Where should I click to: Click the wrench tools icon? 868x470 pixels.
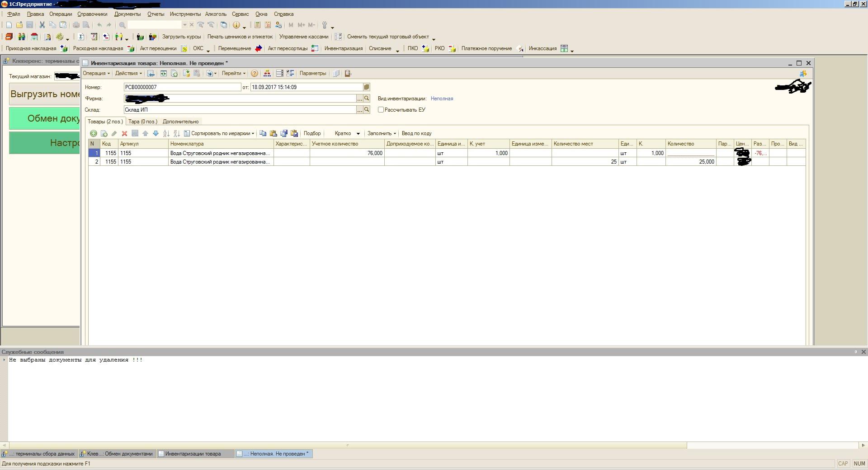coord(325,25)
